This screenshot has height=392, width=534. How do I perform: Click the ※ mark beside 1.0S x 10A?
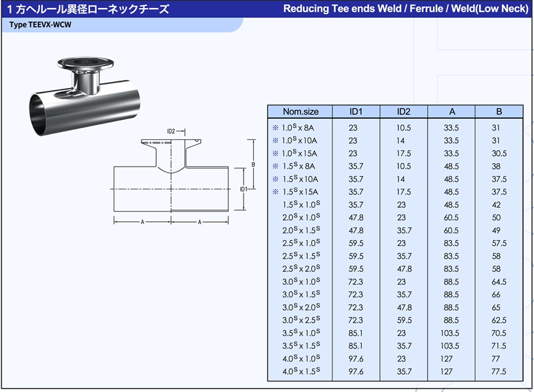(274, 141)
